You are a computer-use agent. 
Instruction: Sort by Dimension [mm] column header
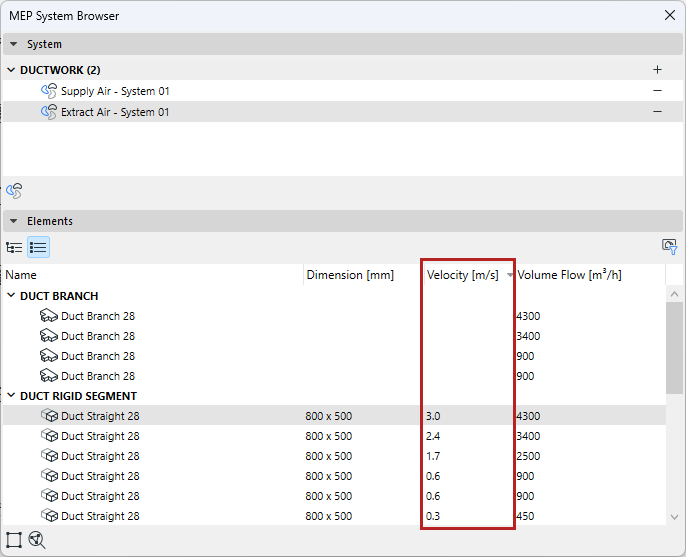(x=363, y=275)
